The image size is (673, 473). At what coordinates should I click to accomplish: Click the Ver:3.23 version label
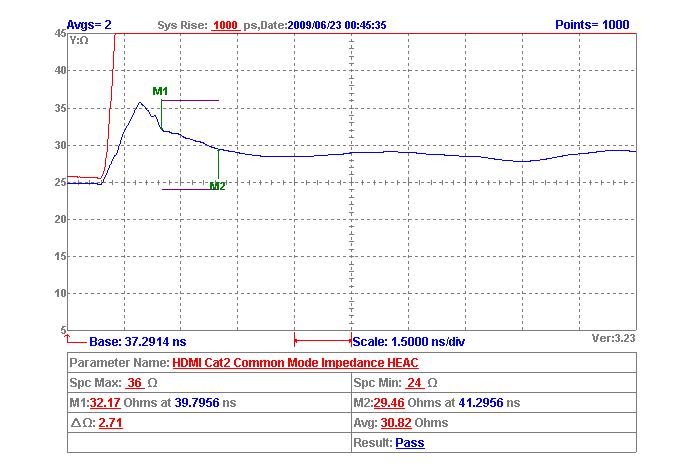point(613,338)
